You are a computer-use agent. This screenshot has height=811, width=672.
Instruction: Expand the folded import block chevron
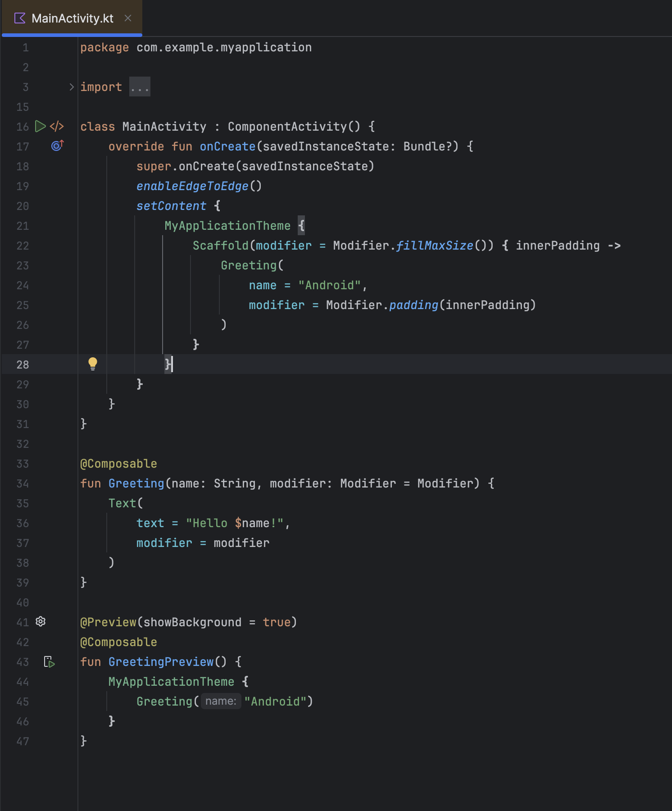72,87
